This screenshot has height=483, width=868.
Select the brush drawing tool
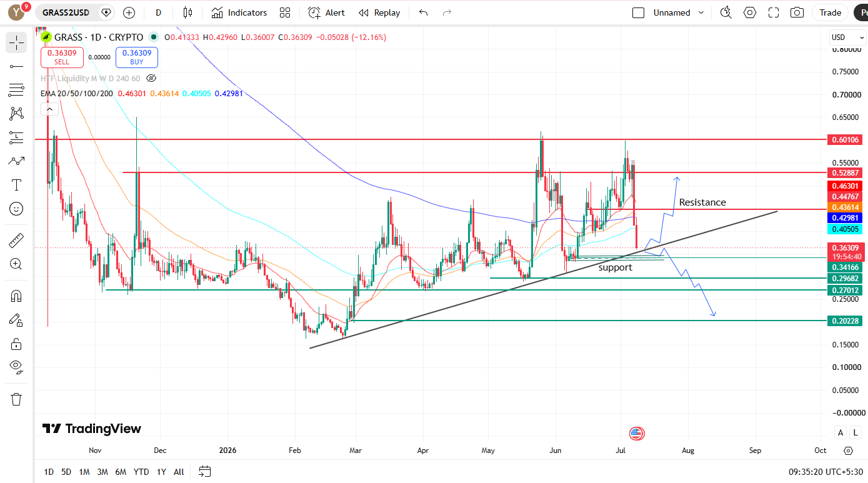pyautogui.click(x=16, y=161)
